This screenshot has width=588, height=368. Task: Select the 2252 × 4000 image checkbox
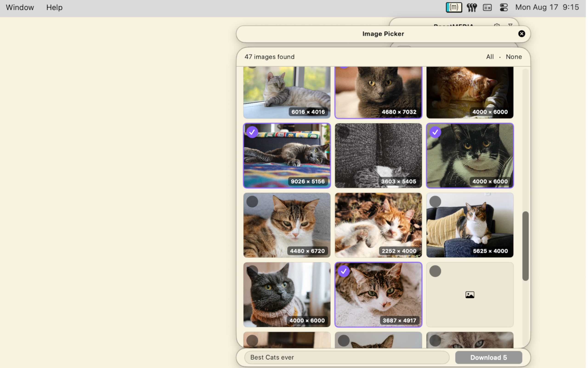[x=344, y=202]
